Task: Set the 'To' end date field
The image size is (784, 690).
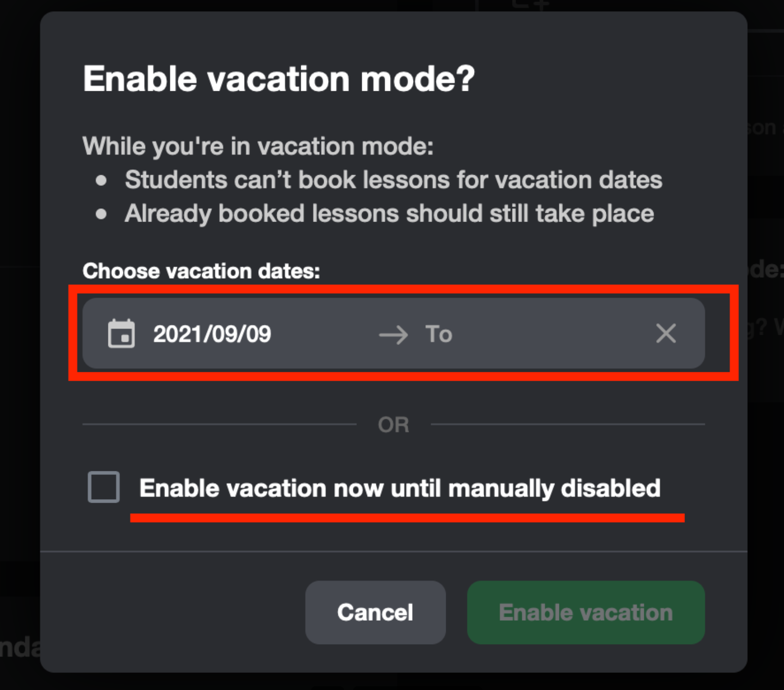Action: tap(439, 334)
